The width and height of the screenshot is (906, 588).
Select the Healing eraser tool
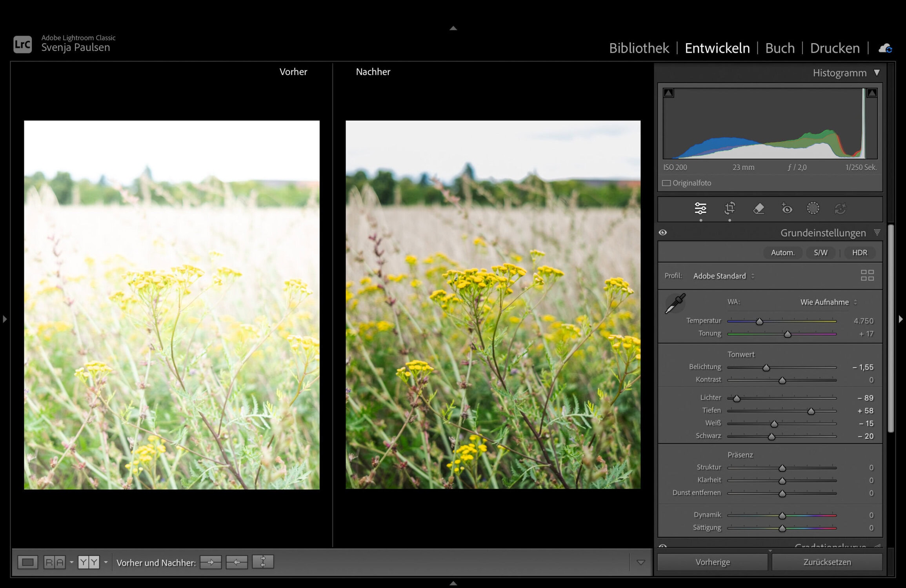click(759, 208)
